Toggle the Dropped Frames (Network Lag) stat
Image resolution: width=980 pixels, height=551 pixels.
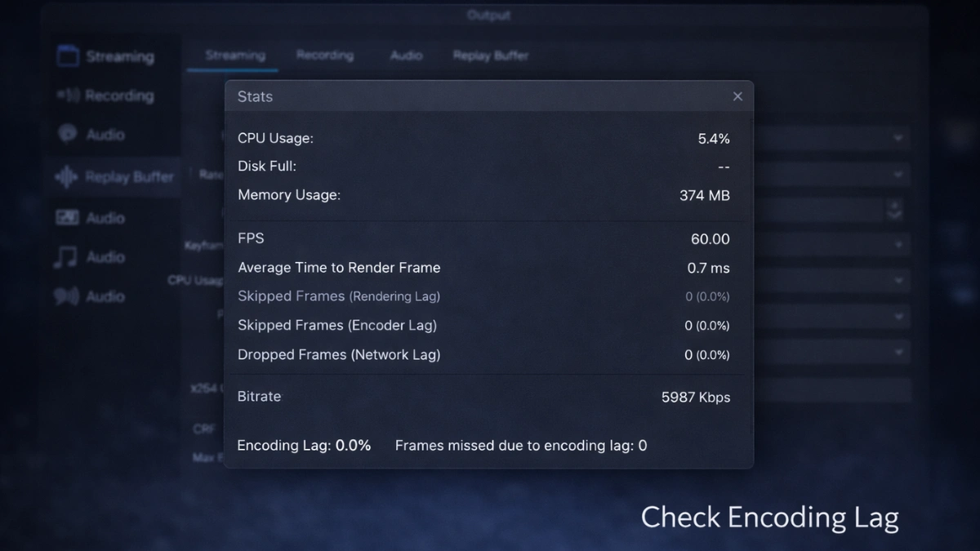338,354
